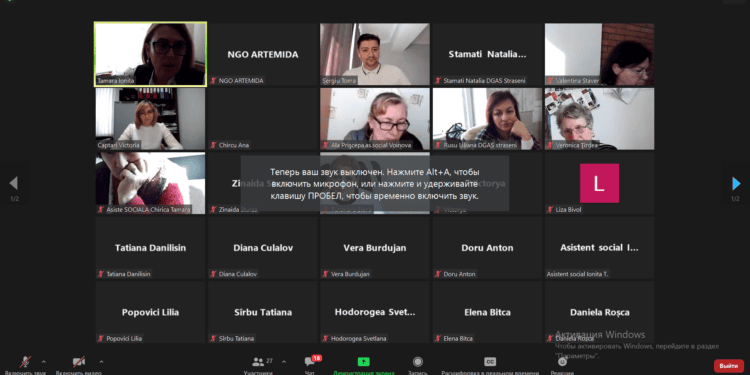Click muted mic icon beside Popovici Lilia label
750x375 pixels.
[101, 338]
